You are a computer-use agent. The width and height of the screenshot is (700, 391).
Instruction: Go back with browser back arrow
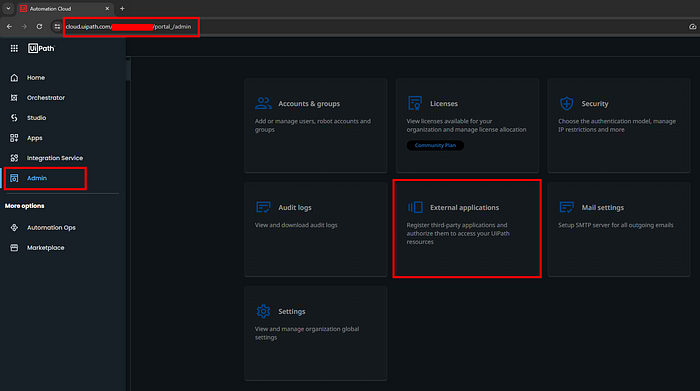point(9,27)
